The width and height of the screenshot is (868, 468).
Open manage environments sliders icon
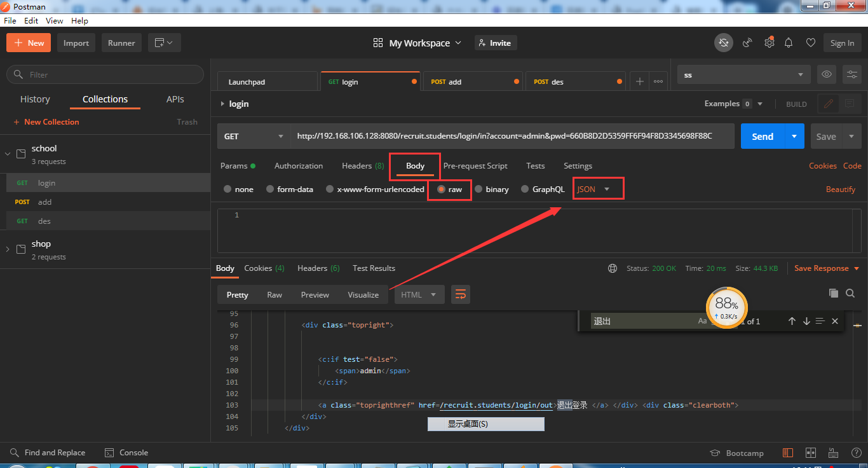pyautogui.click(x=851, y=74)
